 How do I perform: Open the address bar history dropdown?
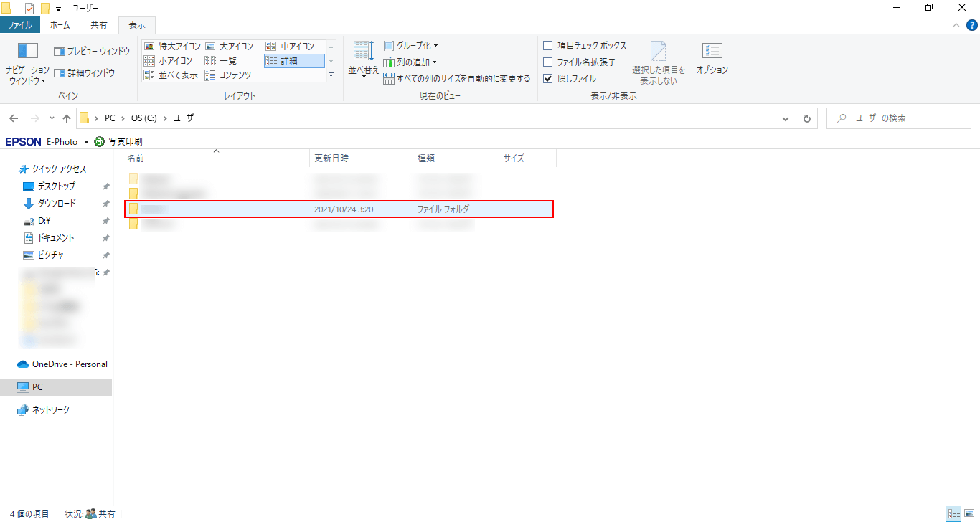(x=786, y=118)
